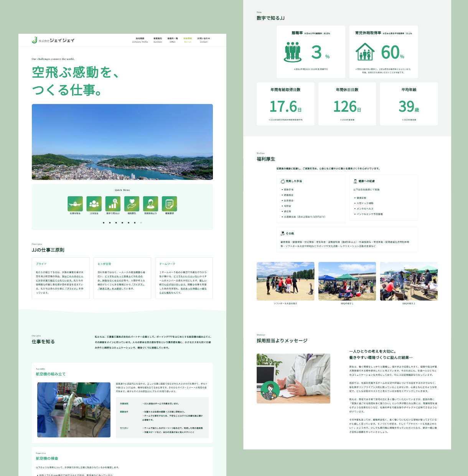Select the first Quick Menu carousel dot

click(x=104, y=223)
